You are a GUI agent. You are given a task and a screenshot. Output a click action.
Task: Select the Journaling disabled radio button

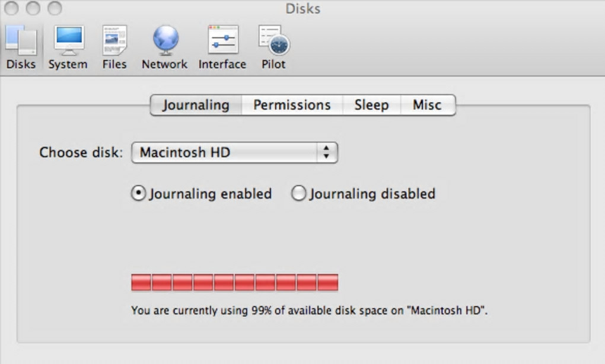(x=299, y=194)
